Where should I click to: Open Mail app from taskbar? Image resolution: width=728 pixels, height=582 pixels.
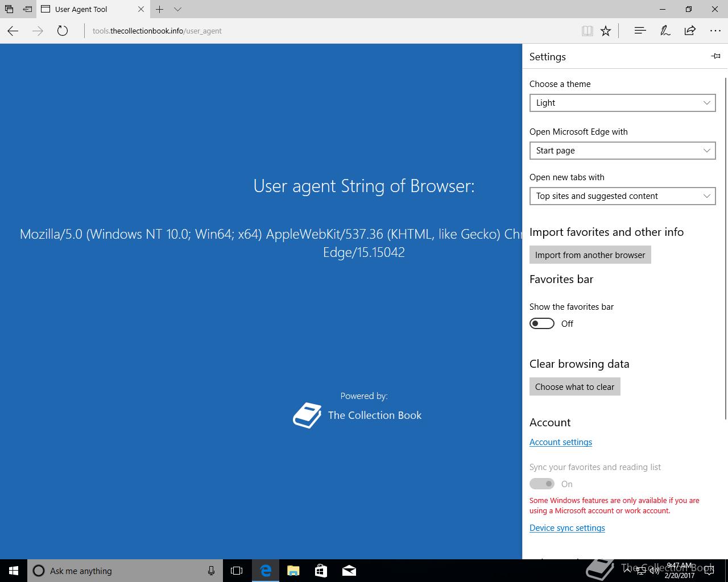[x=349, y=571]
